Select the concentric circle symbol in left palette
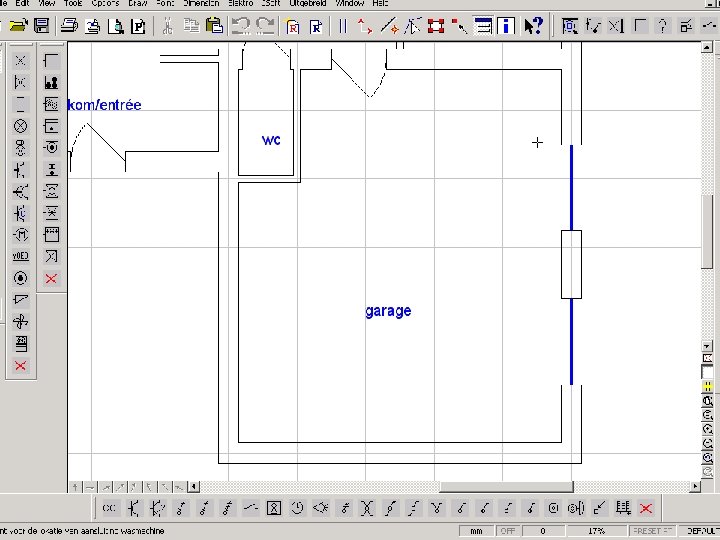The image size is (720, 540). tap(20, 278)
